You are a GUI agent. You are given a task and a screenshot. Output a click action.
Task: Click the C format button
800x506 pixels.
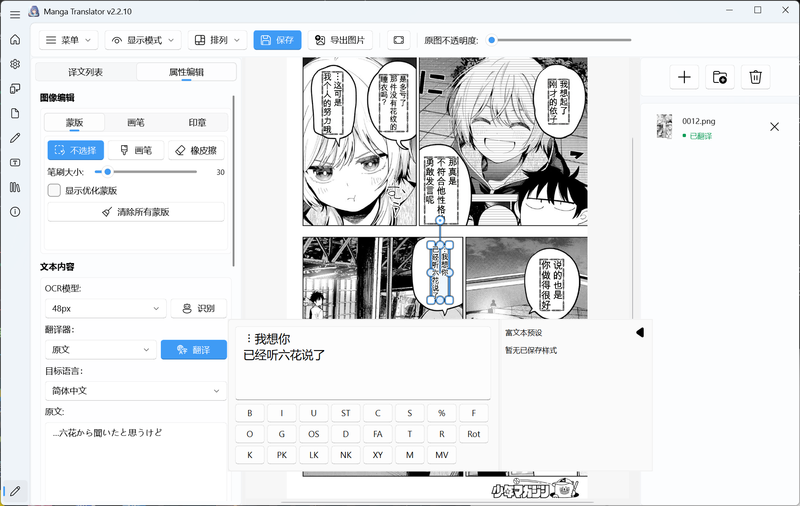(378, 413)
